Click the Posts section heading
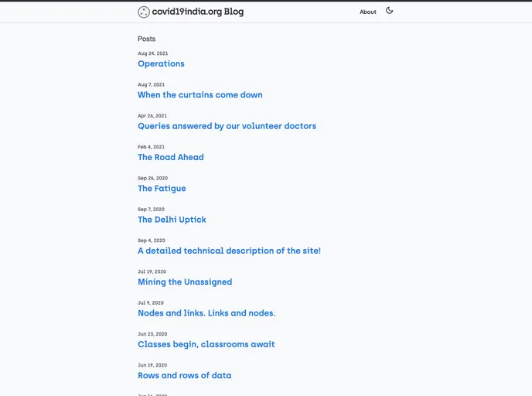 (x=146, y=39)
